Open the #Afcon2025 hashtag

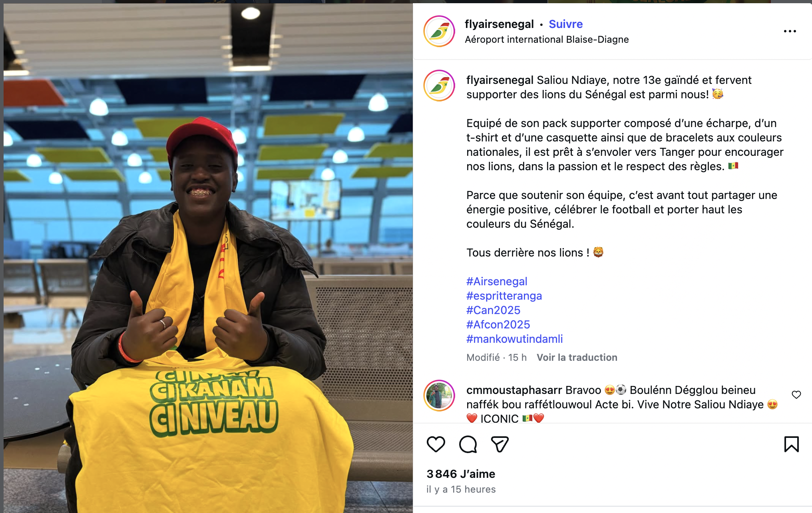(498, 324)
